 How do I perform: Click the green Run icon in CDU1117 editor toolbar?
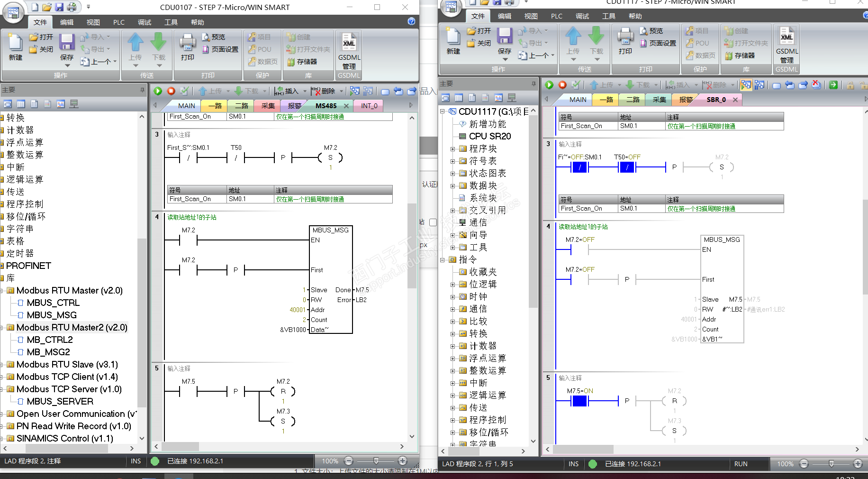click(549, 85)
